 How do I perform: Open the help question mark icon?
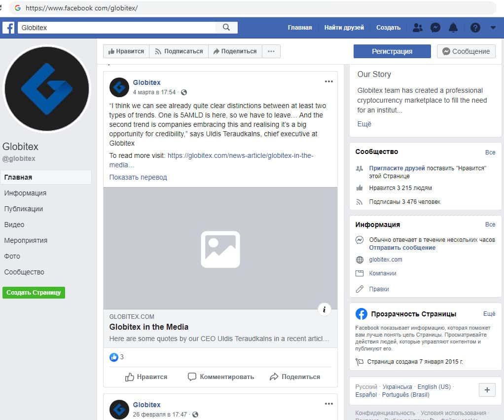coord(475,28)
